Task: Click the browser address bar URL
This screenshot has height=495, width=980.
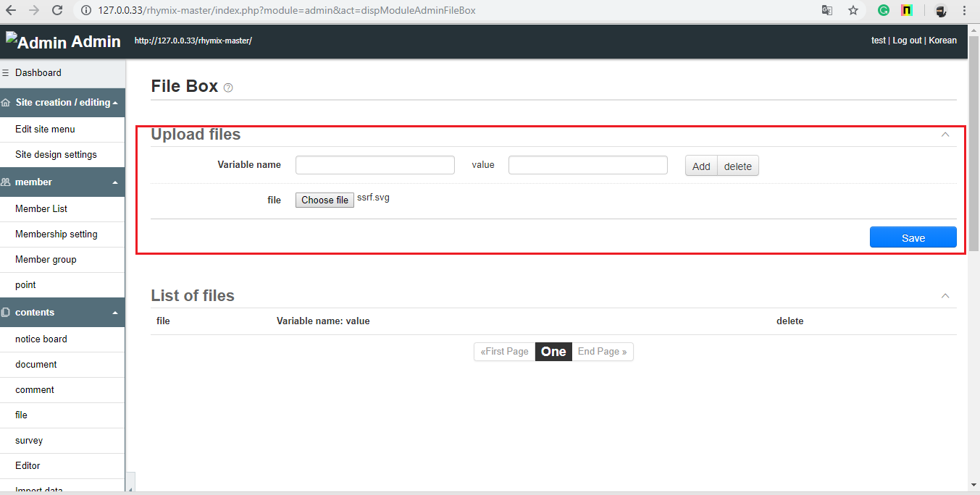Action: tap(287, 11)
